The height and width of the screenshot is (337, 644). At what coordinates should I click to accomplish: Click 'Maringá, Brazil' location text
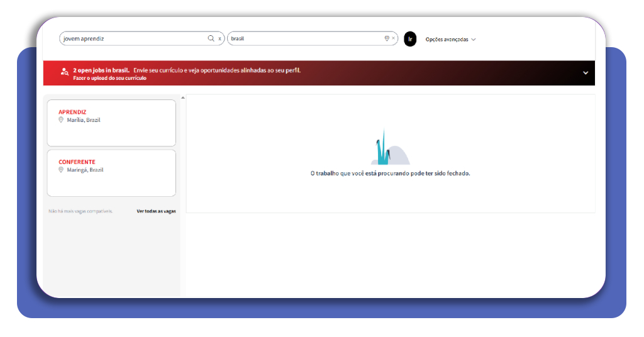(85, 170)
